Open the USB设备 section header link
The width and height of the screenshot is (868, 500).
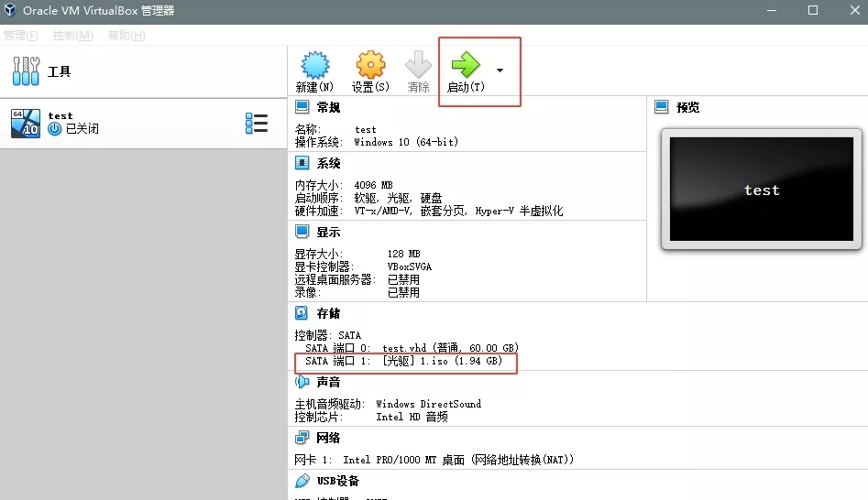pyautogui.click(x=337, y=481)
